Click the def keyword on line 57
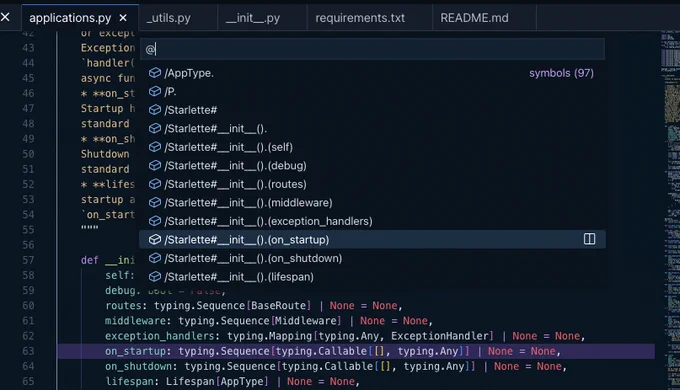The image size is (680, 390). click(x=90, y=260)
